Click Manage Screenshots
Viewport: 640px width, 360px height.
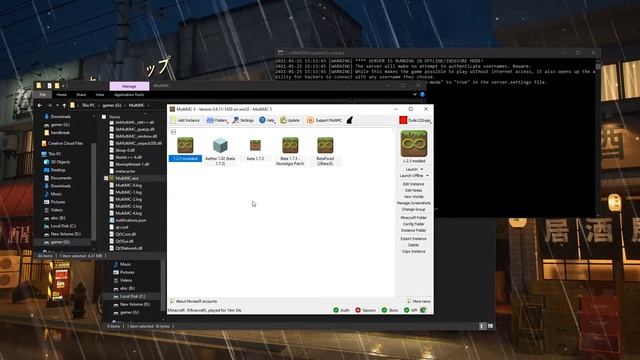click(413, 203)
